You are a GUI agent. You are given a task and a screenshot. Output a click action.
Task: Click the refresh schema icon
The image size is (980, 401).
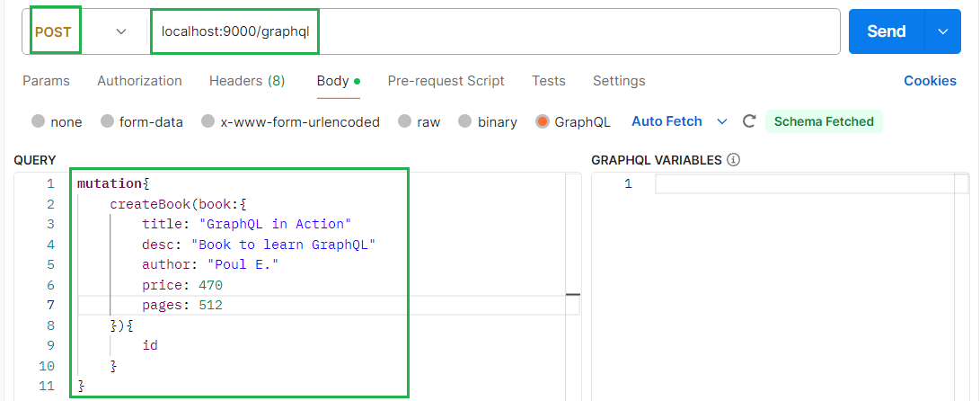click(x=749, y=121)
